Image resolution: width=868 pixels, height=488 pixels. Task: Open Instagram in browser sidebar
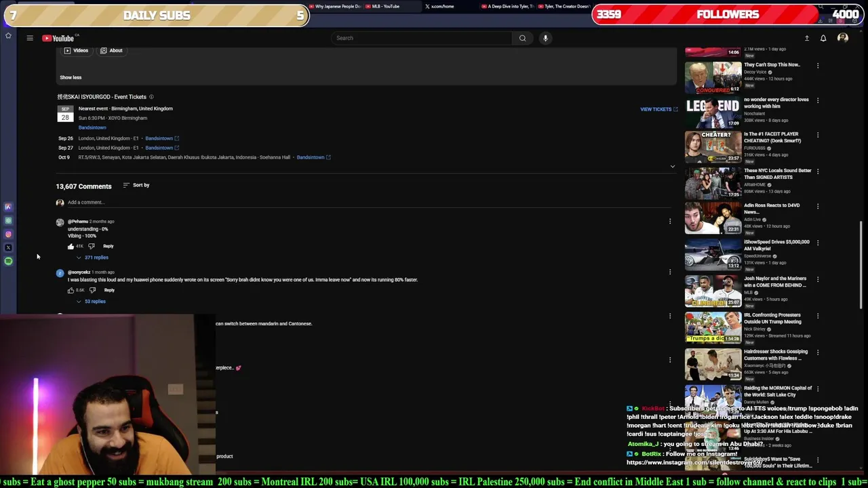8,234
